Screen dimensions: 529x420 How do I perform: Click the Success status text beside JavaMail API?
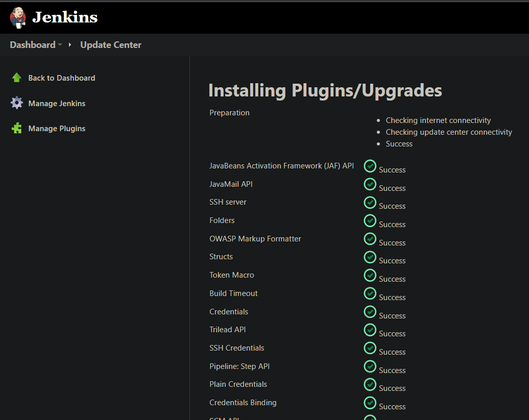[392, 188]
